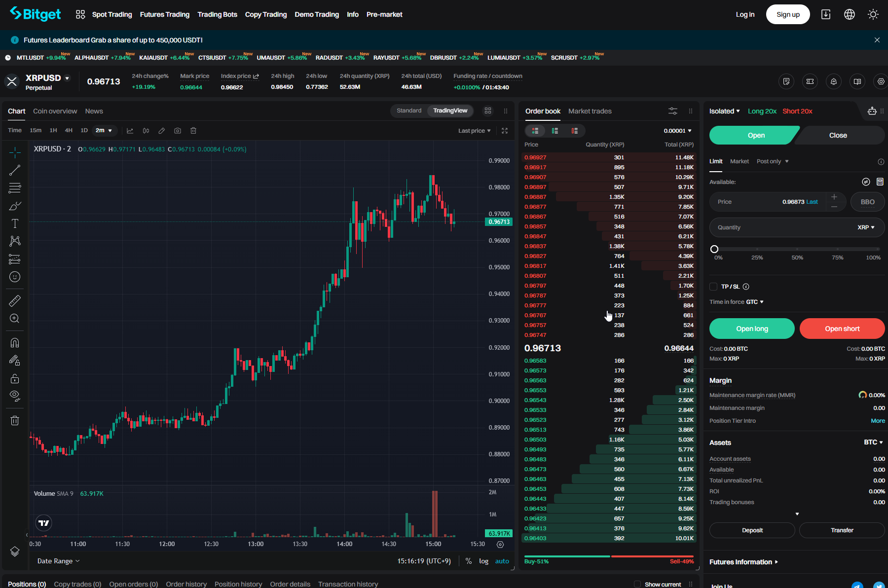Open the BTC assets currency dropdown
Screen dimensions: 888x588
pyautogui.click(x=873, y=442)
